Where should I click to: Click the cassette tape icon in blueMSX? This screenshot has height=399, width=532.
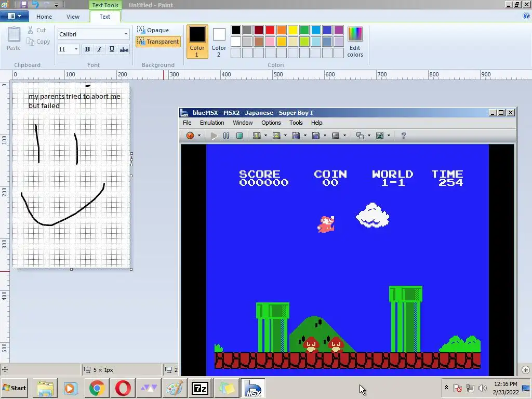point(336,136)
